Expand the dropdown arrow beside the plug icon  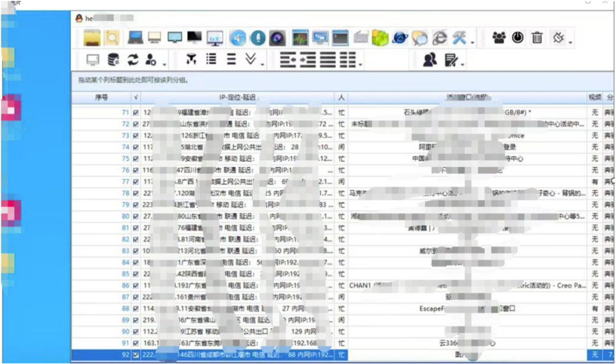point(570,42)
